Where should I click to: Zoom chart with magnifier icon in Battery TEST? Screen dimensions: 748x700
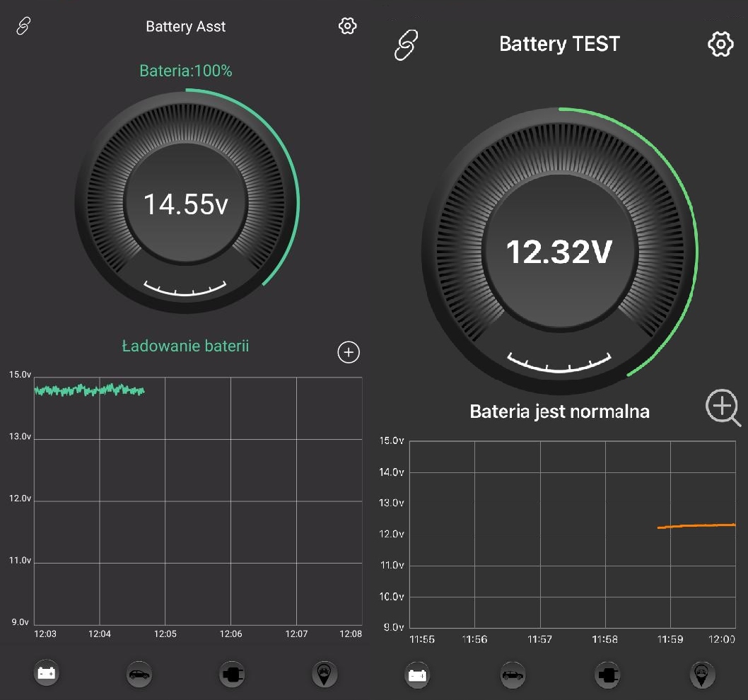[x=723, y=407]
